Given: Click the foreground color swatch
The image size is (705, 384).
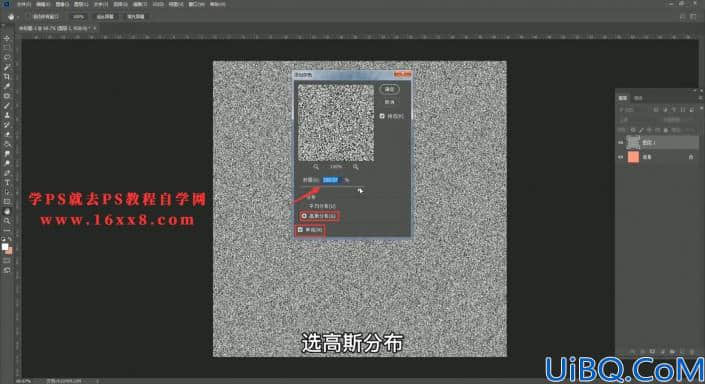Looking at the screenshot, I should pyautogui.click(x=5, y=247).
